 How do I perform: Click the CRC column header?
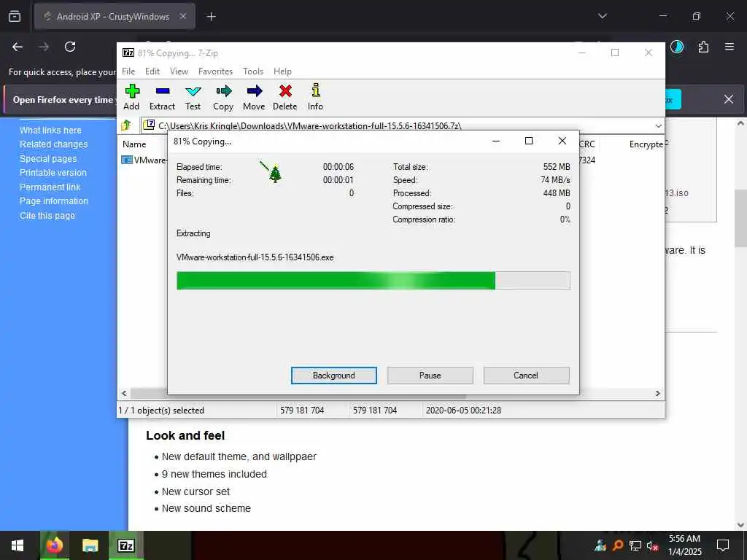[587, 144]
